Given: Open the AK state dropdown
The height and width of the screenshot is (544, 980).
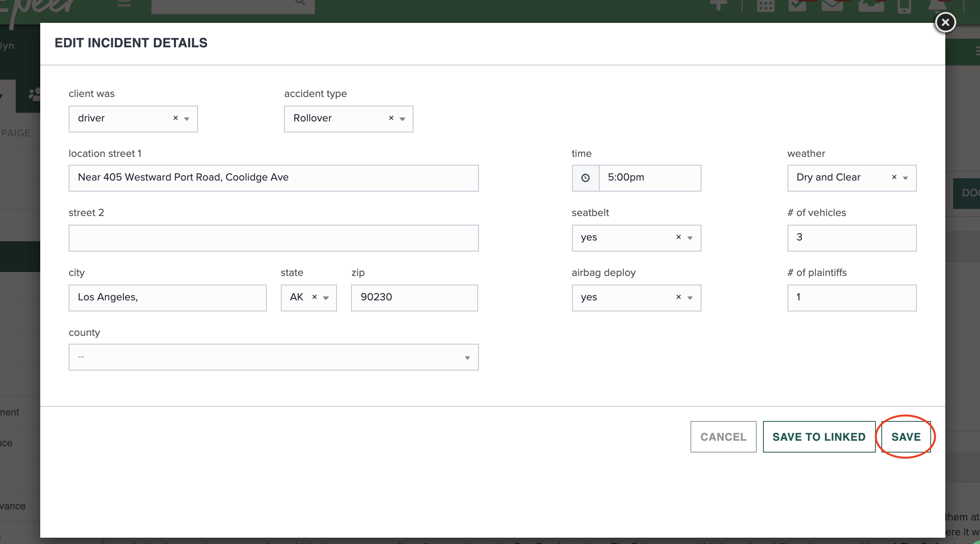Looking at the screenshot, I should (x=325, y=298).
